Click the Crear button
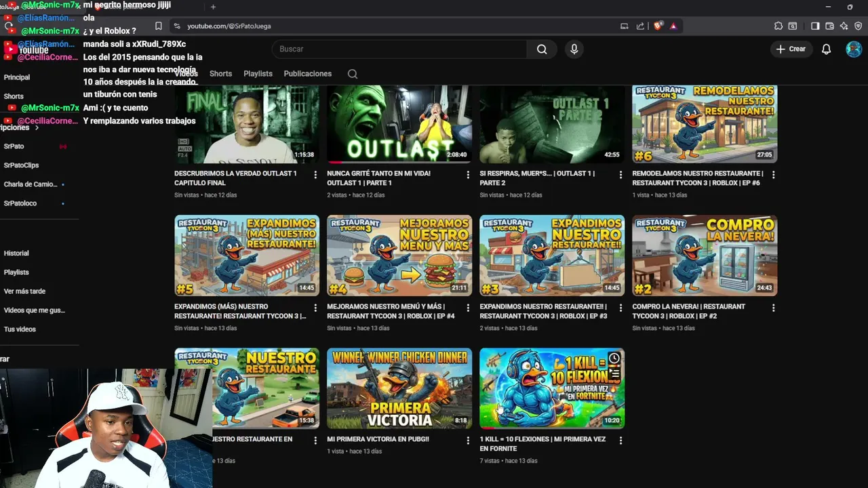This screenshot has width=868, height=488. (791, 49)
